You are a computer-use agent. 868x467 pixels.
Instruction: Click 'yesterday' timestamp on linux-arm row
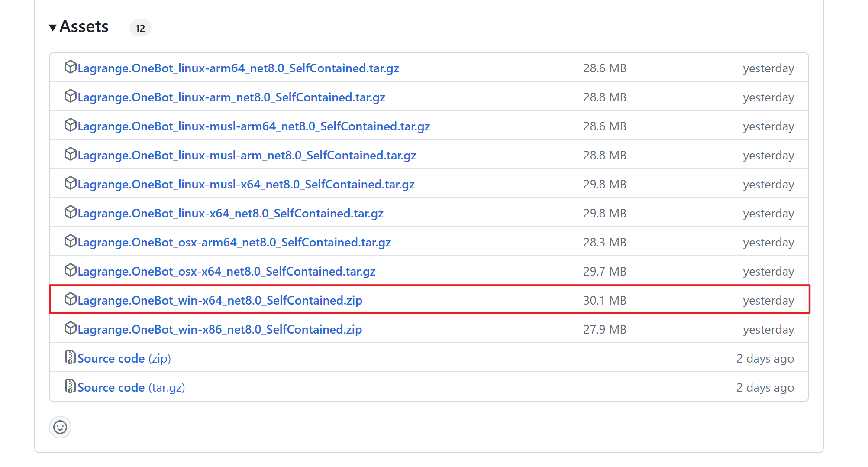click(x=768, y=97)
